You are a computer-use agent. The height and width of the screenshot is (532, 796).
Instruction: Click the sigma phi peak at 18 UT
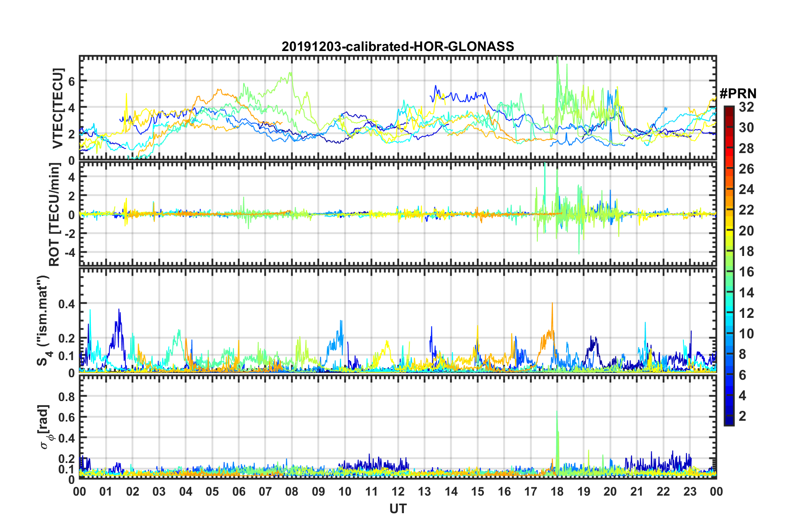(557, 412)
